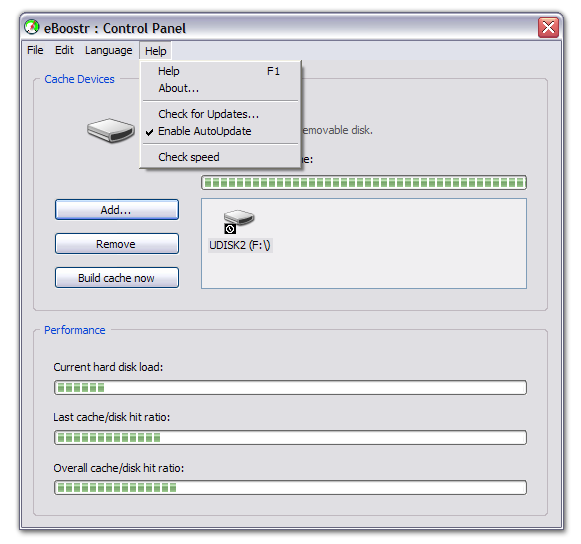581x544 pixels.
Task: Click the Overall cache/disk hit ratio label
Action: [119, 468]
